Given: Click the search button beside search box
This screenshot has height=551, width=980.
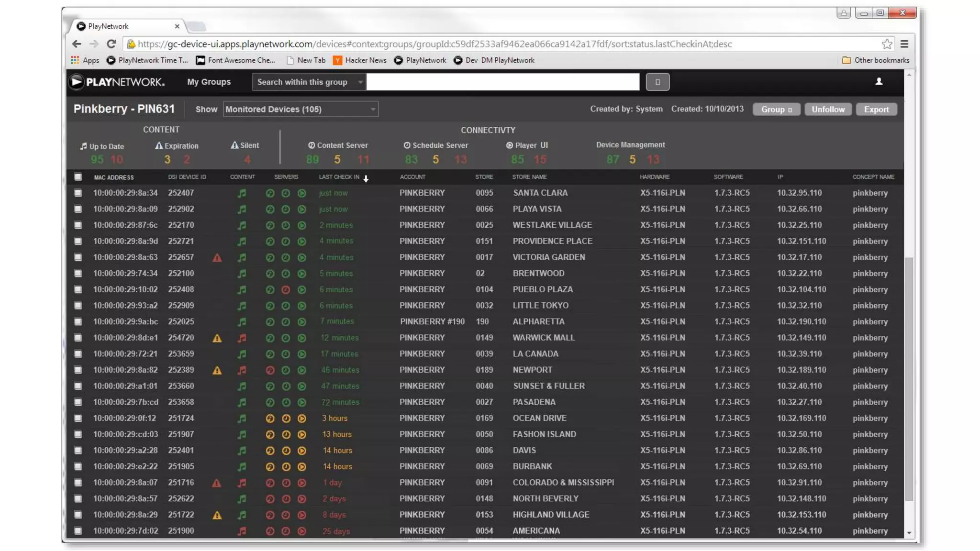Looking at the screenshot, I should [657, 82].
